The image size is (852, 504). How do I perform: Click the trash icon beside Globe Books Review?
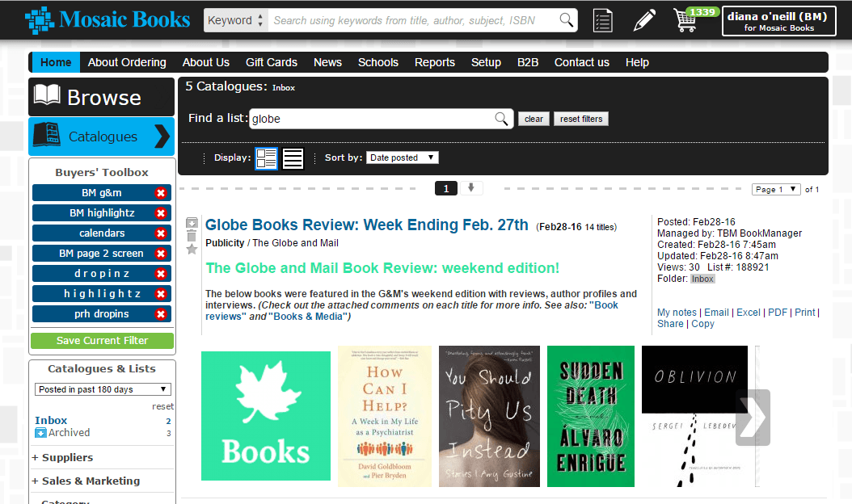click(192, 236)
